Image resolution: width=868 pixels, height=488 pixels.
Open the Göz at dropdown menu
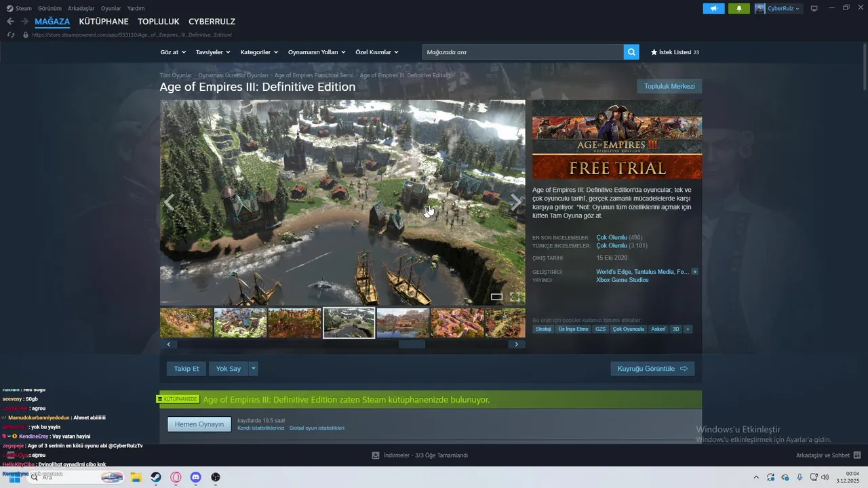tap(173, 52)
